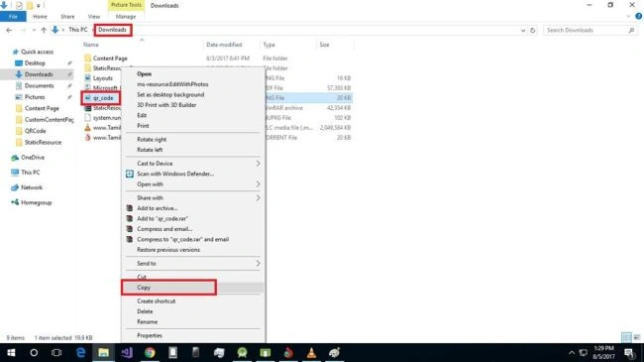
Task: Open the Windows Start button
Action: coord(11,352)
